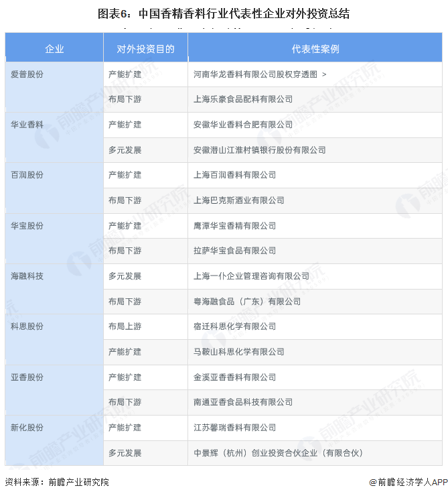This screenshot has height=496, width=448.
Task: Click '江苏馨瑞香料有限公司' cell
Action: click(315, 428)
